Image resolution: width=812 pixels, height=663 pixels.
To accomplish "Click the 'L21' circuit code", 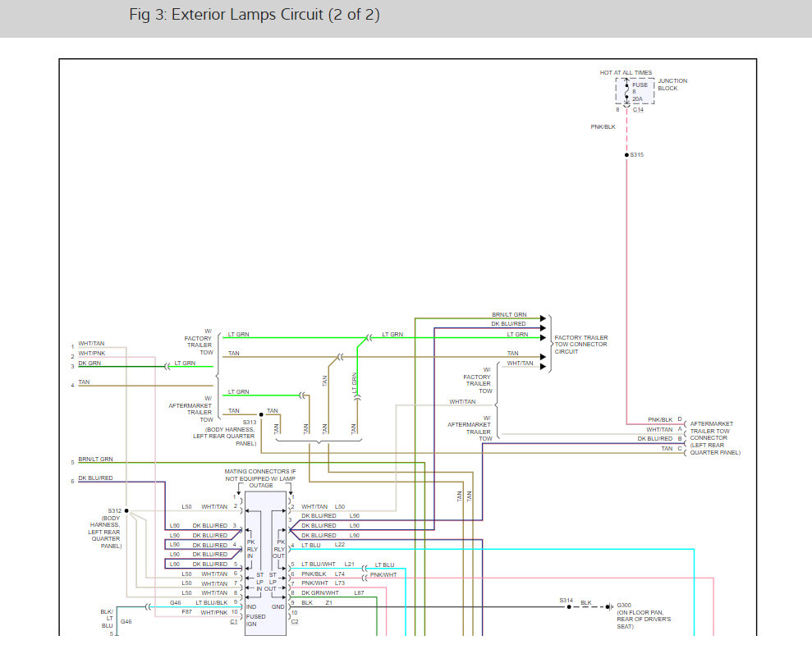I will [x=350, y=565].
